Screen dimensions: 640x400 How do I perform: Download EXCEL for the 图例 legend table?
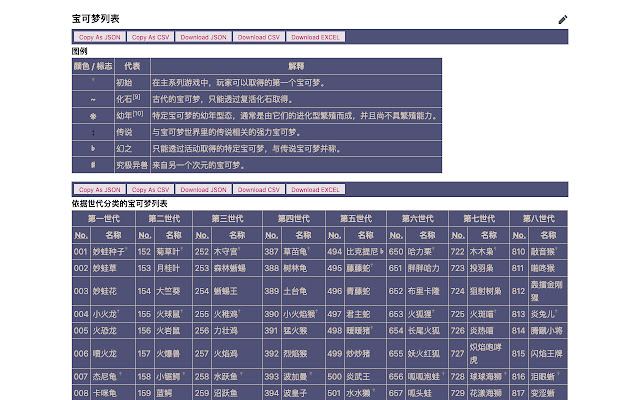(315, 37)
